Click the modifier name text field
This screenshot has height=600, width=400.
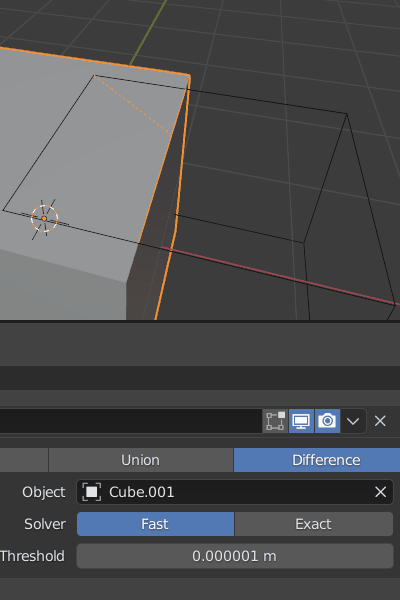(x=131, y=421)
